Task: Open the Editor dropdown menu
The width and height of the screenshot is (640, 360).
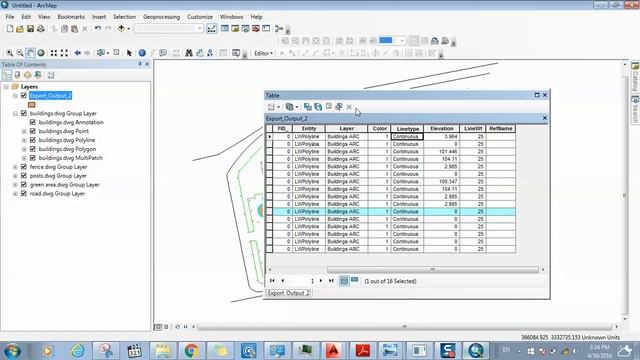Action: [264, 53]
